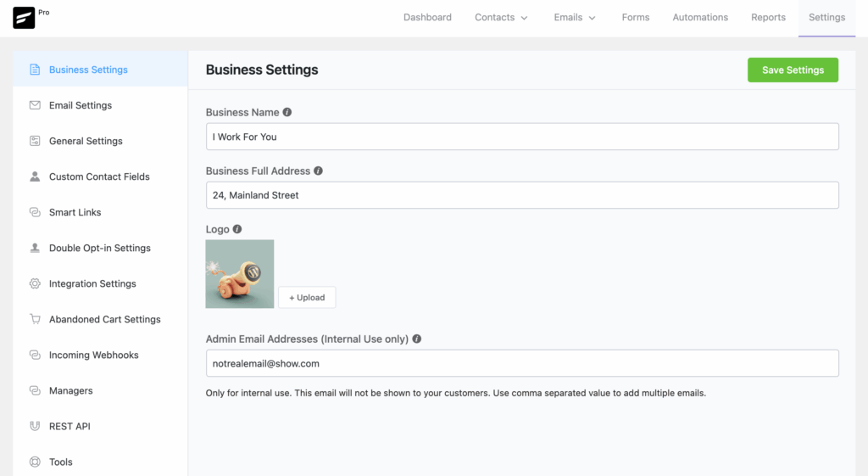Viewport: 868px width, 476px height.
Task: Click the info icon beside Business Full Address
Action: pyautogui.click(x=319, y=171)
